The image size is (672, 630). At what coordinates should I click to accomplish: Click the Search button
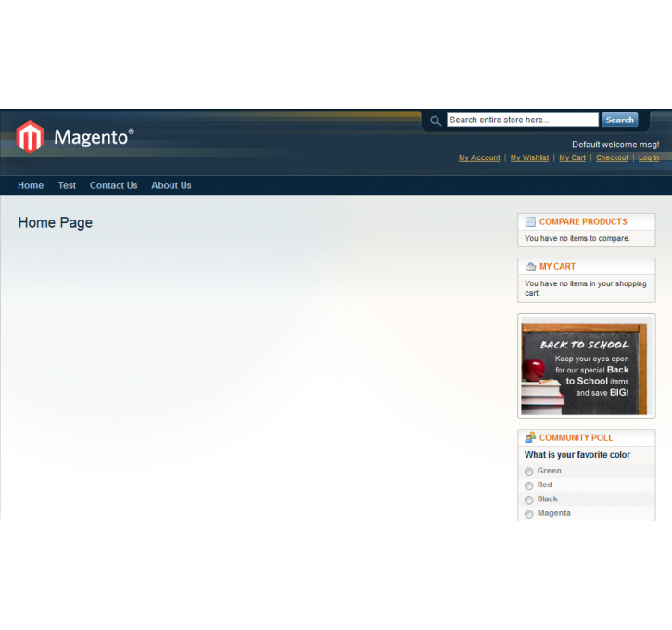tap(619, 120)
